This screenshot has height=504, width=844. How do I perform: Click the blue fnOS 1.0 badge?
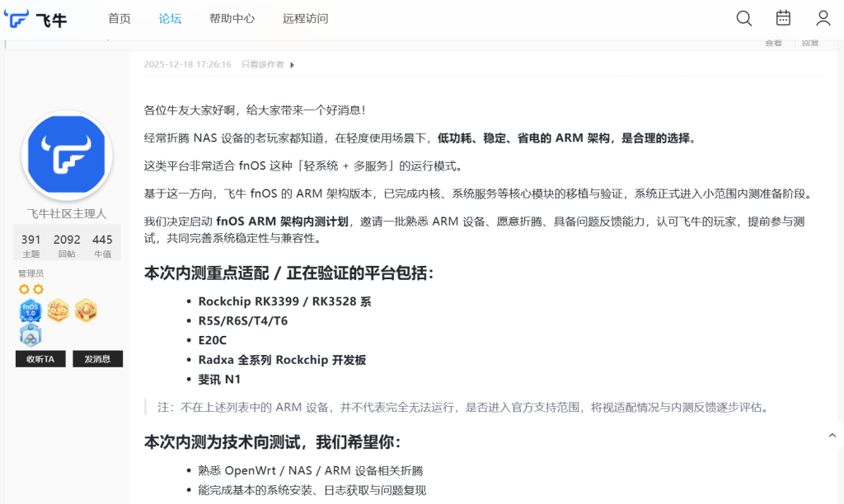[x=30, y=311]
